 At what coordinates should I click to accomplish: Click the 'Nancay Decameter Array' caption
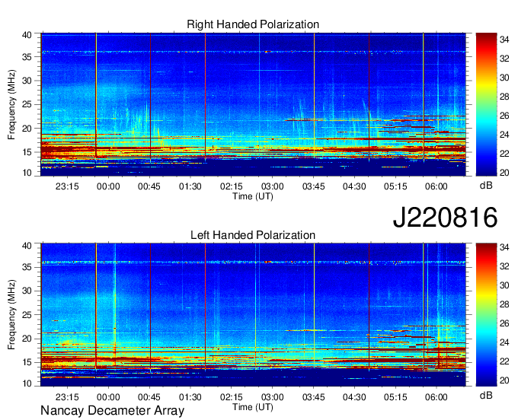point(112,410)
